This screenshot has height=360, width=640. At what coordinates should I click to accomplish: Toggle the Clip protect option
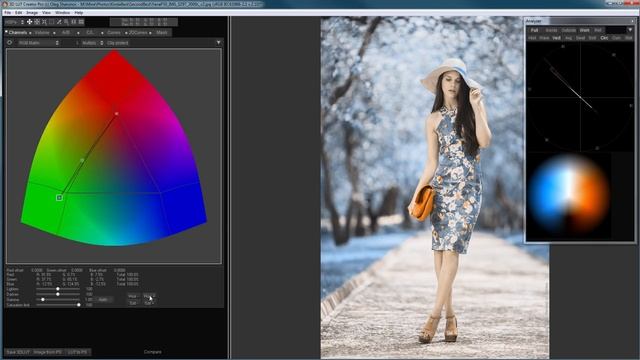[118, 43]
